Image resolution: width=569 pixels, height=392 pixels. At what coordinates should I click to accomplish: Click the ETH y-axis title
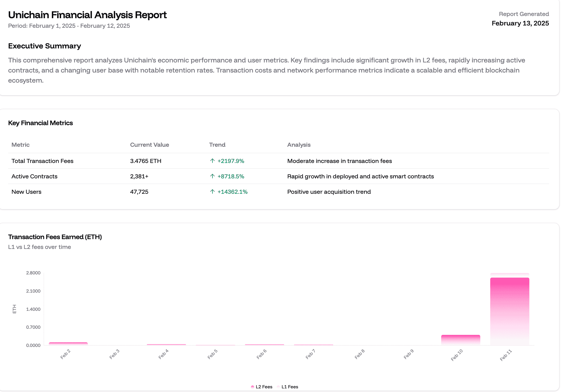(15, 309)
